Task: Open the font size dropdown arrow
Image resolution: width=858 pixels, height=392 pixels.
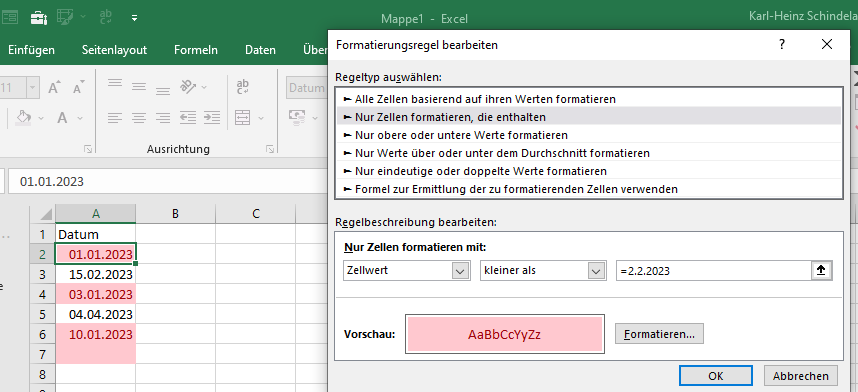Action: click(32, 88)
